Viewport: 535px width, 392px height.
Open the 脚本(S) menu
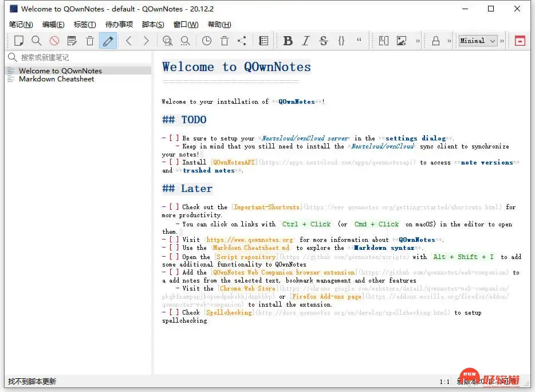click(153, 25)
